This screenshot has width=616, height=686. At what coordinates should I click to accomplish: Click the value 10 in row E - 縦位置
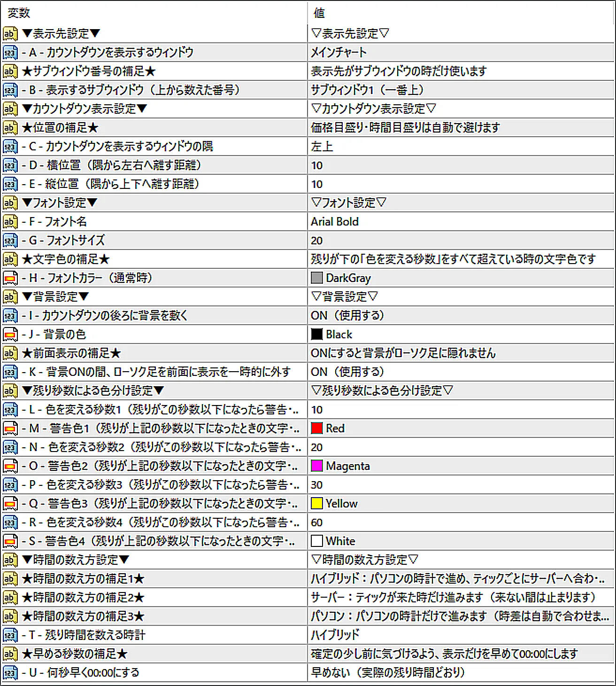pyautogui.click(x=317, y=184)
